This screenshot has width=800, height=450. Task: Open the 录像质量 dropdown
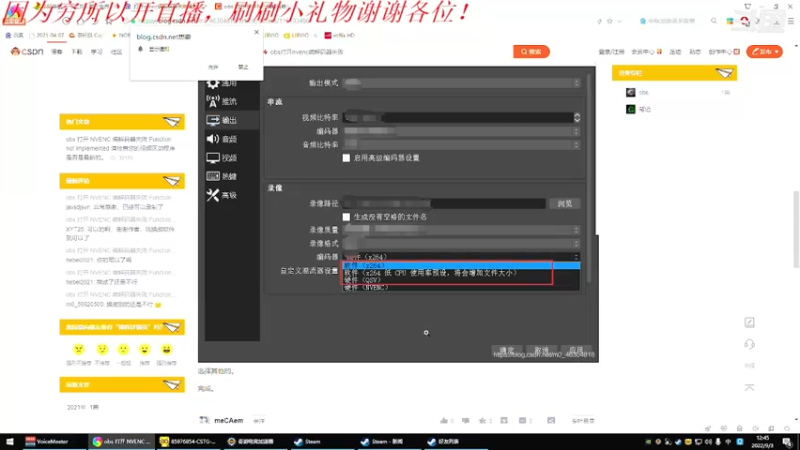(461, 230)
